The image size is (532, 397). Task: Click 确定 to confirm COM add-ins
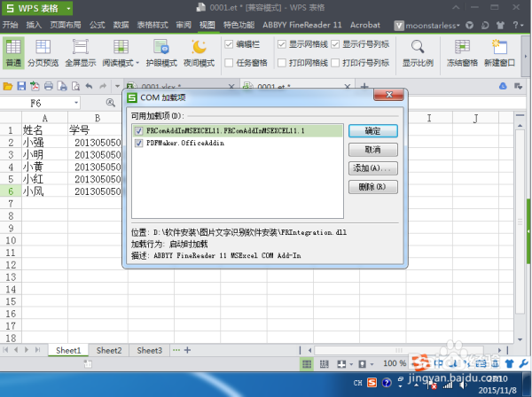tap(373, 131)
